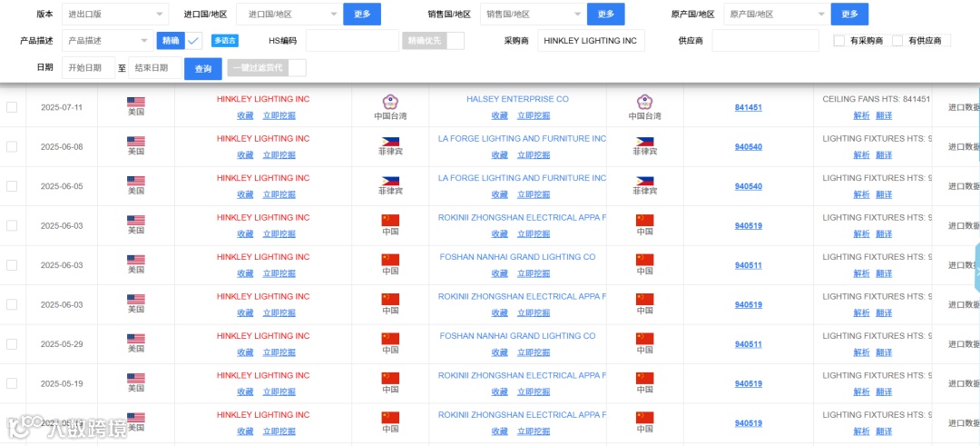The height and width of the screenshot is (446, 980).
Task: Select the checkbox for the 2025-05-19 row
Action: 12,382
